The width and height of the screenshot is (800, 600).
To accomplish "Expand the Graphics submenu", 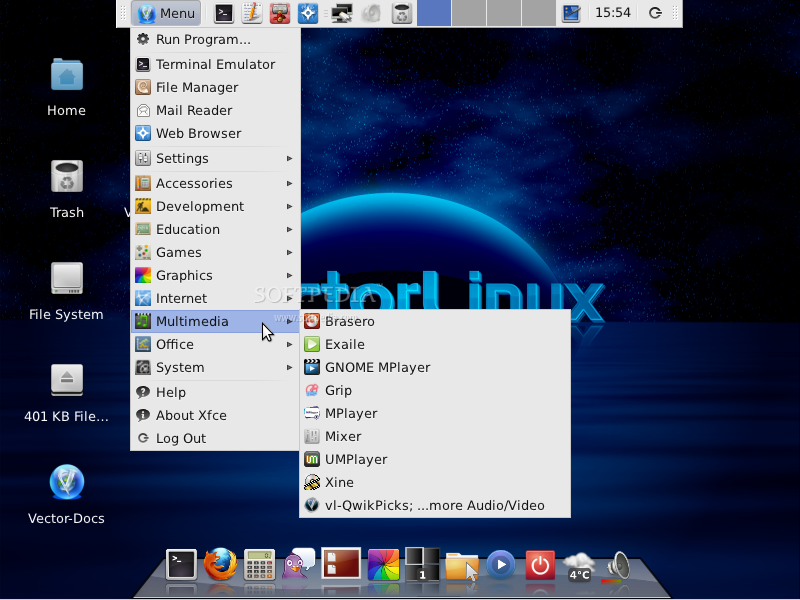I will point(183,275).
